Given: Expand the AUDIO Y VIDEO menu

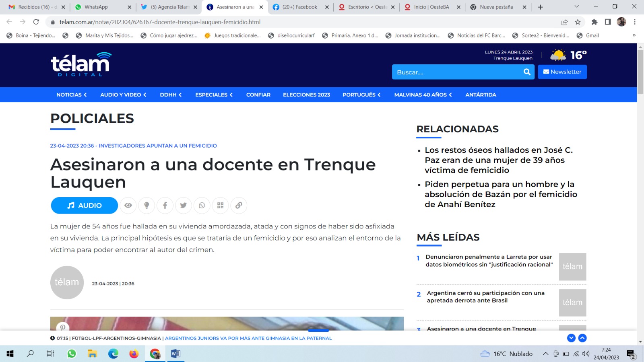Looking at the screenshot, I should coord(123,95).
